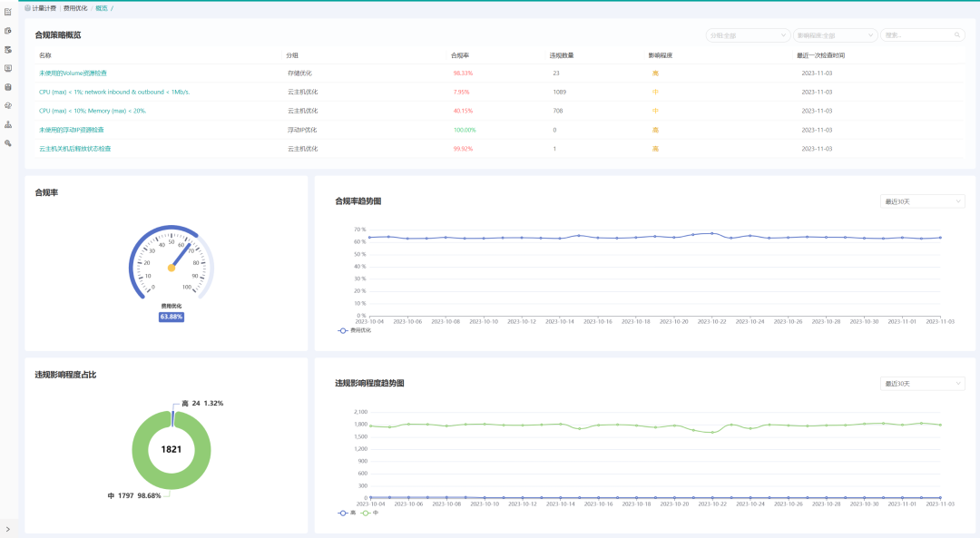Screen dimensions: 980x538
Task: Open the document-with-gear icon in sidebar
Action: click(x=8, y=31)
